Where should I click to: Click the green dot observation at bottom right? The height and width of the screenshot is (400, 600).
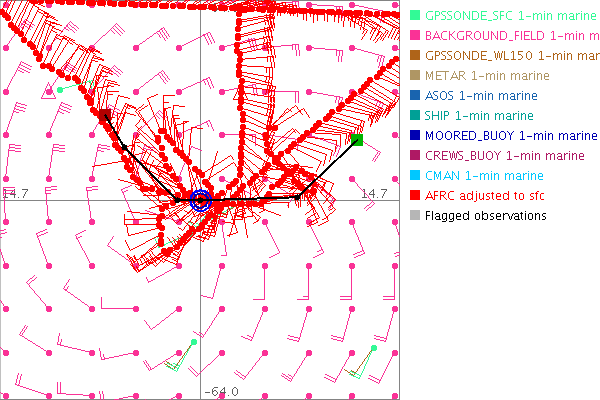pos(373,348)
